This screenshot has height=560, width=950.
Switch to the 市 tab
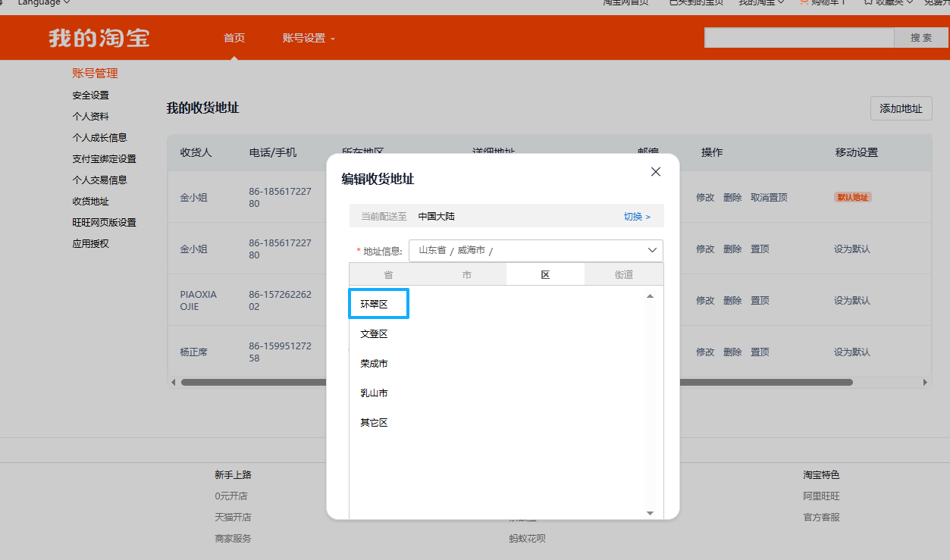467,274
